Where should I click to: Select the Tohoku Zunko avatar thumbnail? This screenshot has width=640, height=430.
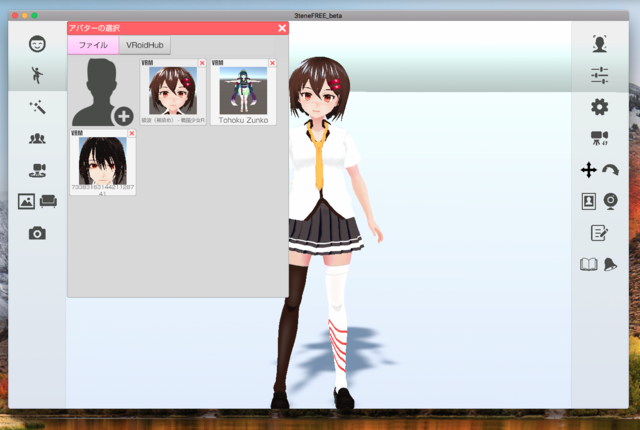click(x=243, y=92)
